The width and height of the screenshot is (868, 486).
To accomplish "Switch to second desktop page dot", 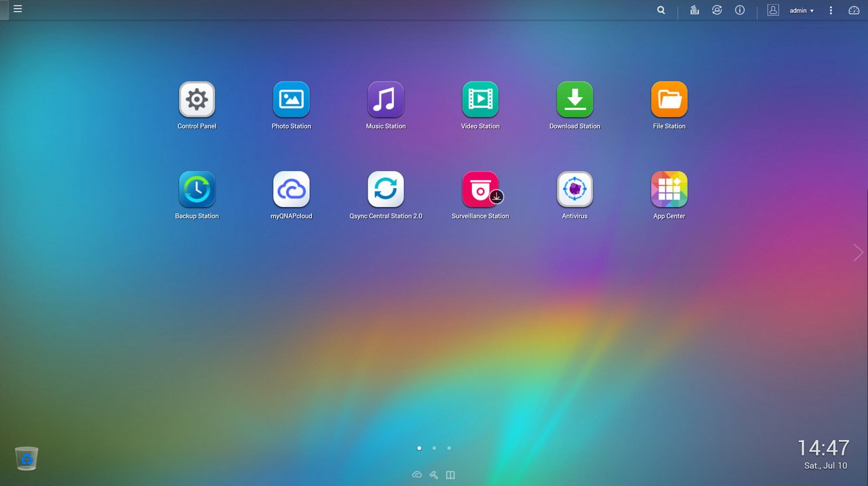I will (434, 448).
